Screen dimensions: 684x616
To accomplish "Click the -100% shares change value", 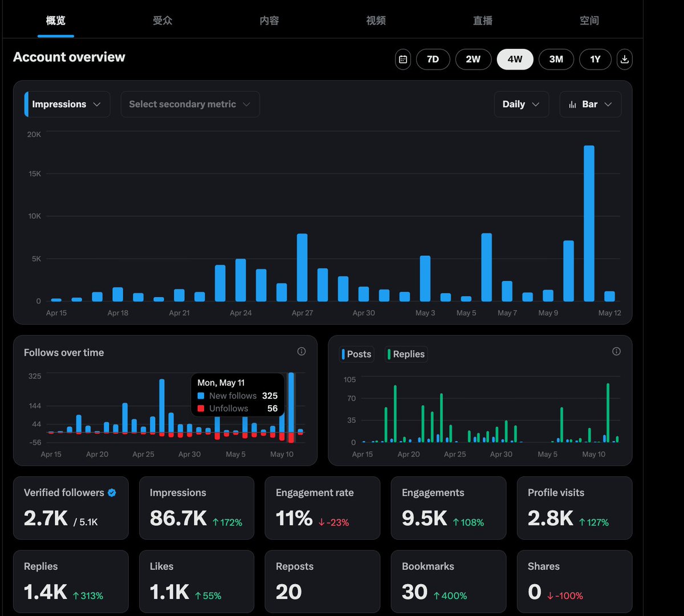I will pos(565,596).
